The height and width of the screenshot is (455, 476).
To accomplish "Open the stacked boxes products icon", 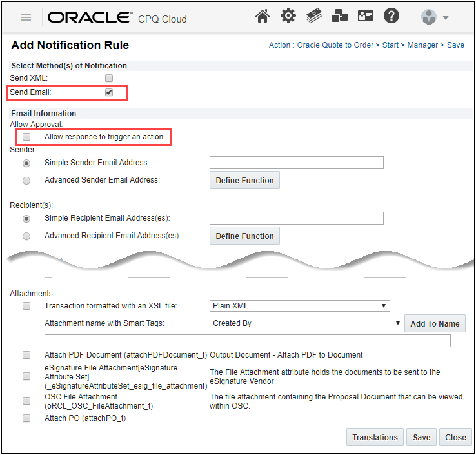I will click(340, 15).
